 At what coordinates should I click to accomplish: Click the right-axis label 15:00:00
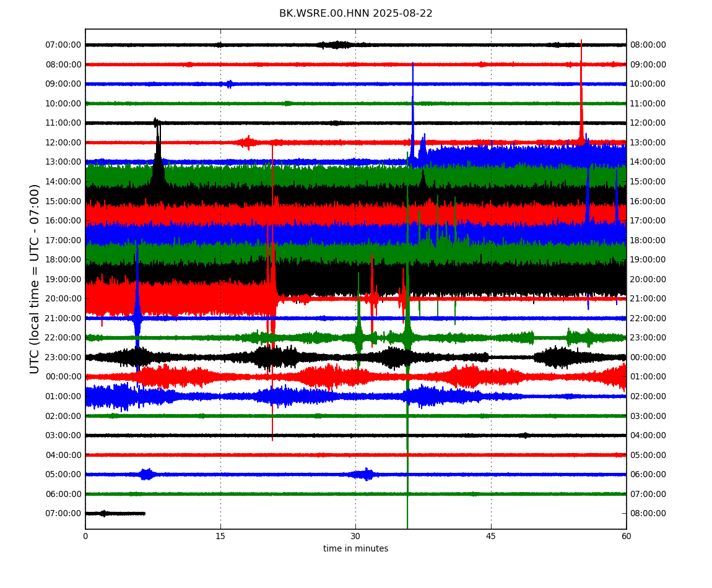point(648,181)
